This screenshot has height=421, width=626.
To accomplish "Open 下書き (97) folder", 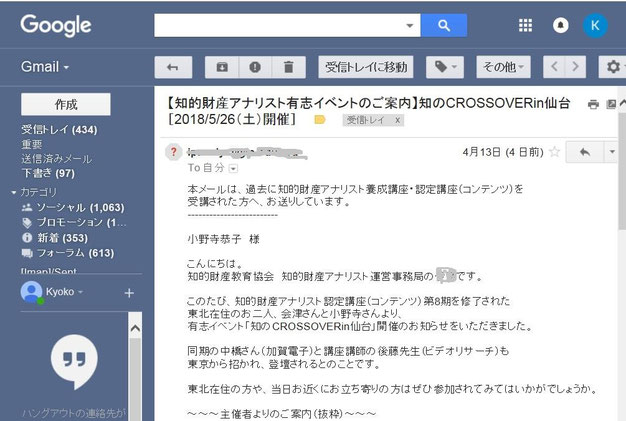I will coord(48,173).
